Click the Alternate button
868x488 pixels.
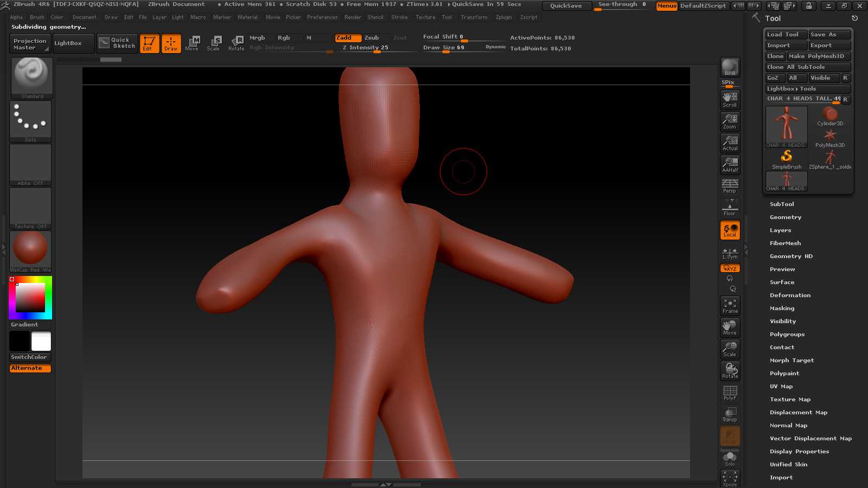tap(30, 368)
